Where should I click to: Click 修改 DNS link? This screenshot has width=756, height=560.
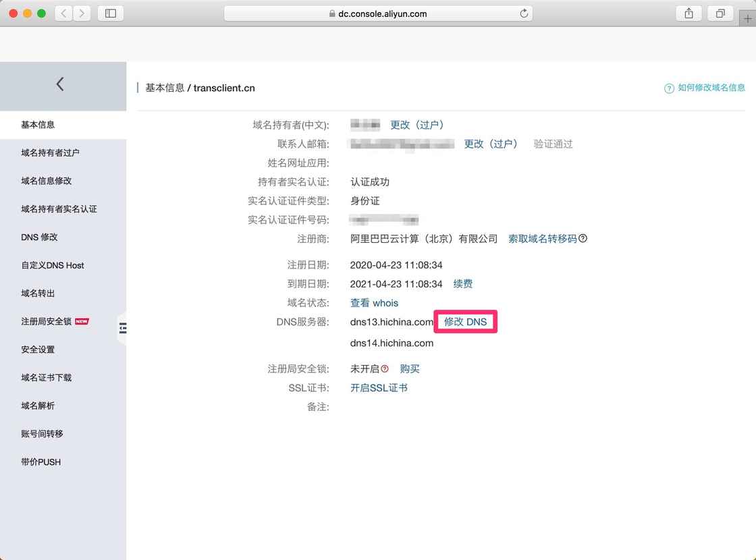[465, 322]
